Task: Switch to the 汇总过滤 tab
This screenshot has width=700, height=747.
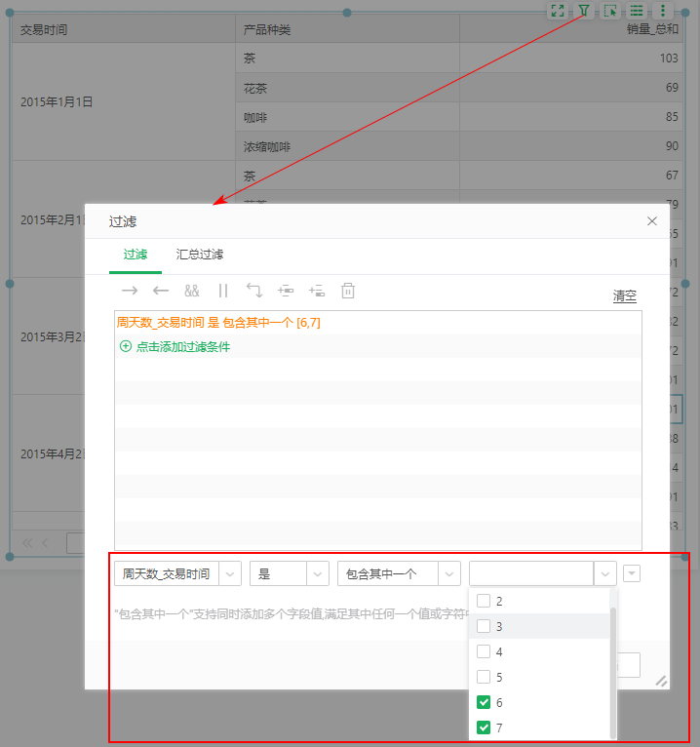Action: point(200,255)
